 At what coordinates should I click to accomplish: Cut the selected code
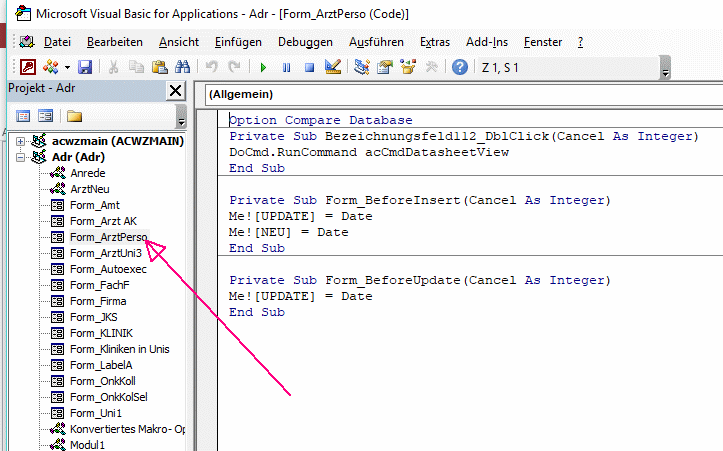coord(113,67)
